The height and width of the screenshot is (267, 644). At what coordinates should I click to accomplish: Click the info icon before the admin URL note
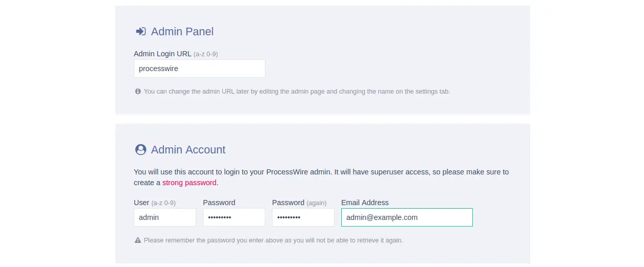(x=138, y=92)
